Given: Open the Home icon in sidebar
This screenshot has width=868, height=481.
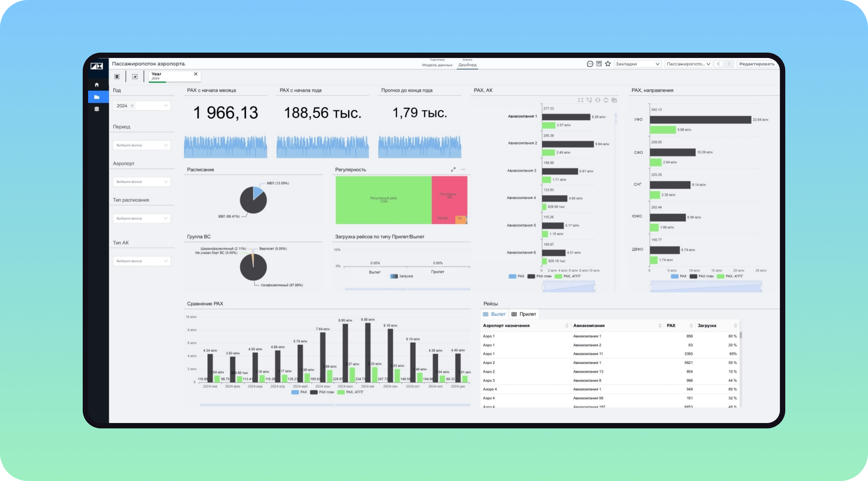Looking at the screenshot, I should point(97,85).
